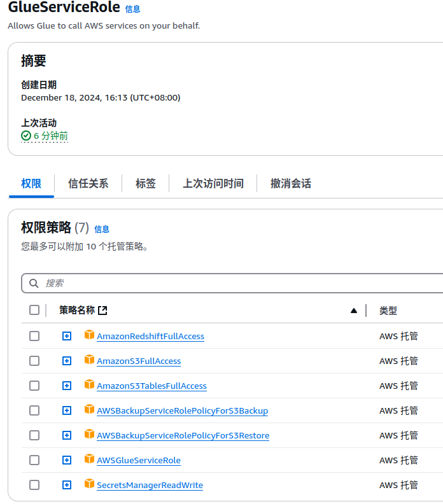Select the AmazonRedshiftFullAccess policy checkbox

coord(34,336)
